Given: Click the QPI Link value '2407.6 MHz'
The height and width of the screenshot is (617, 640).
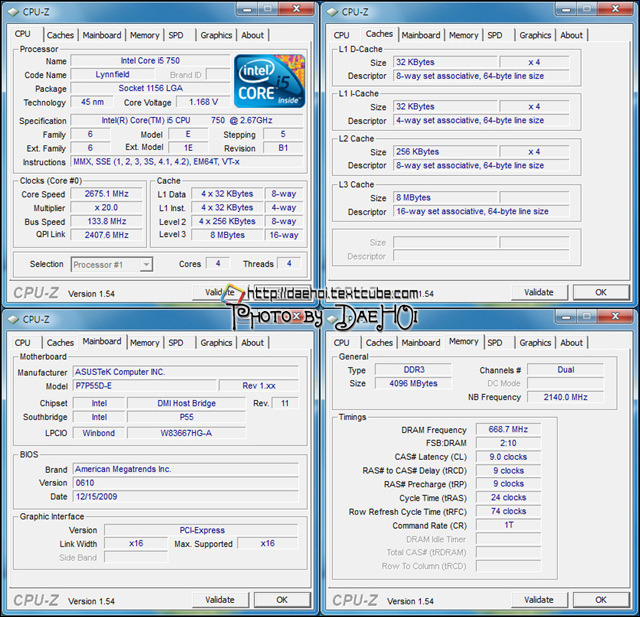Looking at the screenshot, I should click(107, 235).
